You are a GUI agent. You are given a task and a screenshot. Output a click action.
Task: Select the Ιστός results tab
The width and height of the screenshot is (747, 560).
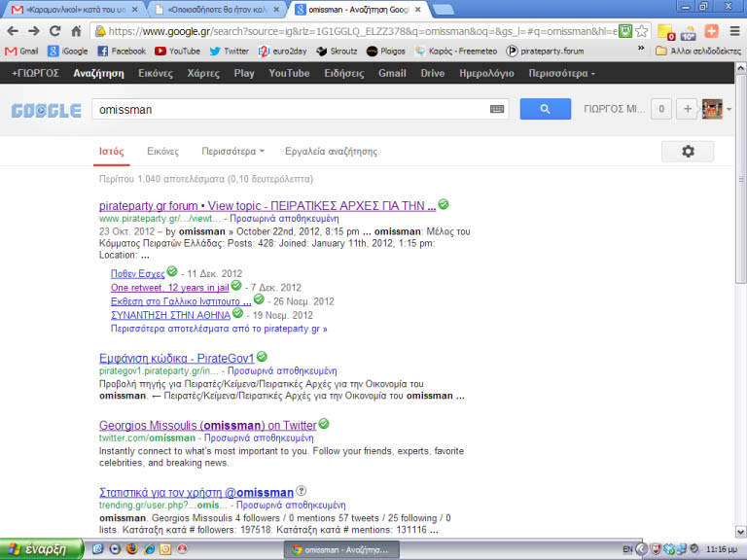tap(112, 152)
